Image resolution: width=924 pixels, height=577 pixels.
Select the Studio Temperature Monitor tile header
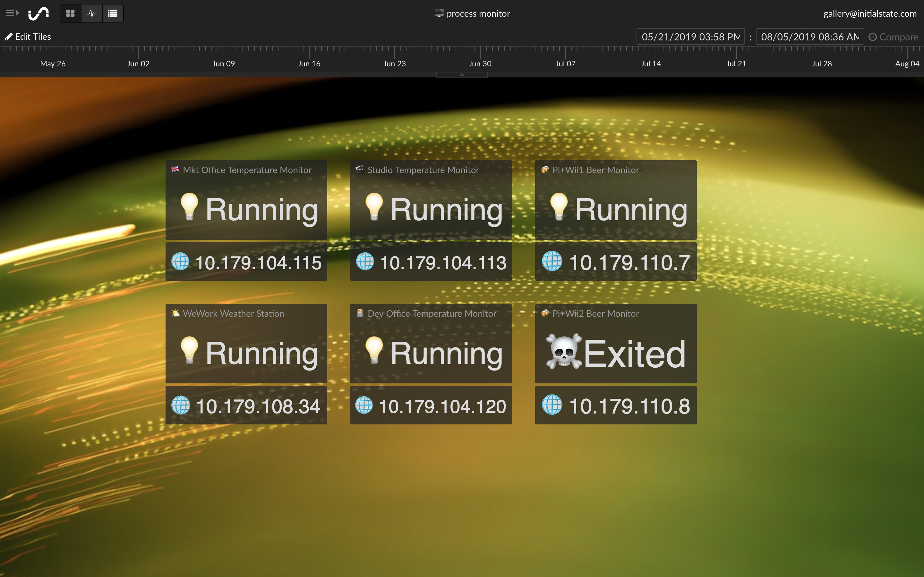pyautogui.click(x=423, y=170)
